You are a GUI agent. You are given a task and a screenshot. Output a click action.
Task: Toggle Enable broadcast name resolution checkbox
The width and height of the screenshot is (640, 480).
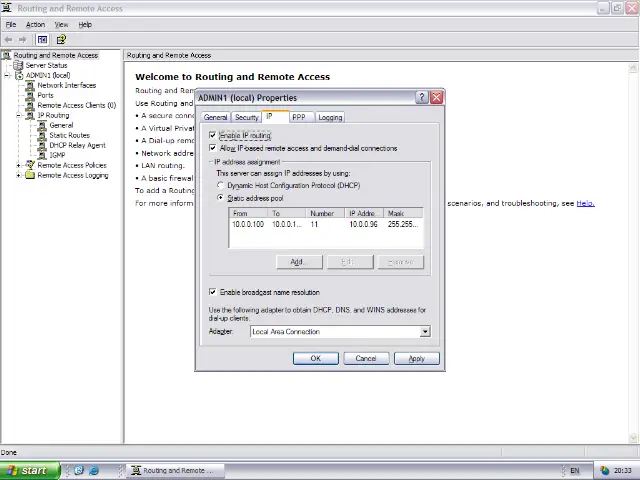pos(212,292)
